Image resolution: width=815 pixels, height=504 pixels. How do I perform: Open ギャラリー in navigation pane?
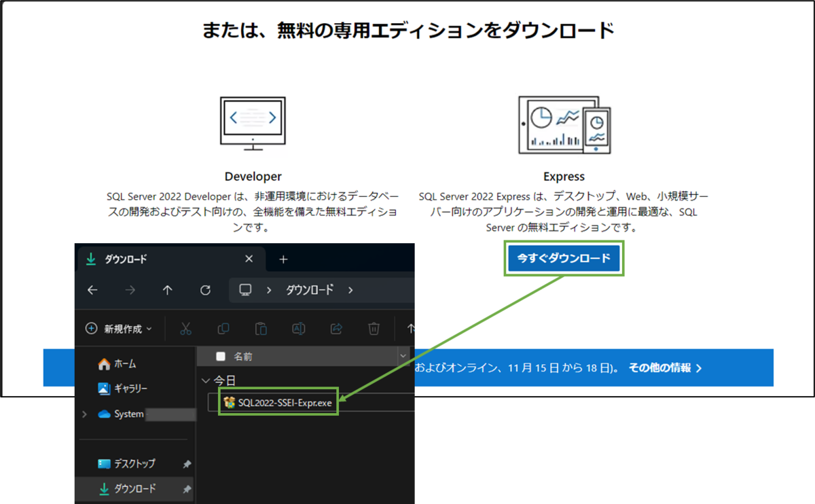(123, 389)
